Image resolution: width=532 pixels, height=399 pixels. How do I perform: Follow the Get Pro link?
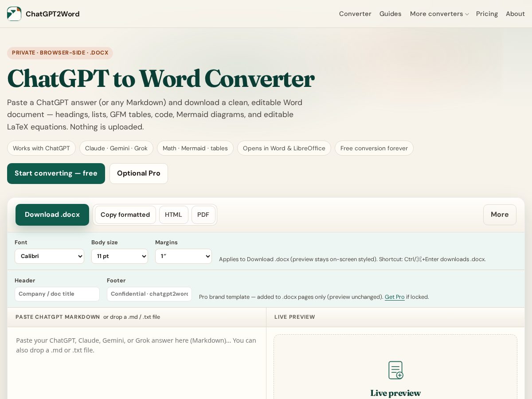pos(395,297)
